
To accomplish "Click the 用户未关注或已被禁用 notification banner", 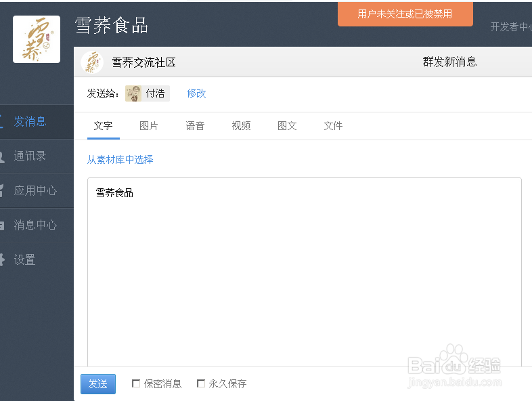I will point(405,14).
